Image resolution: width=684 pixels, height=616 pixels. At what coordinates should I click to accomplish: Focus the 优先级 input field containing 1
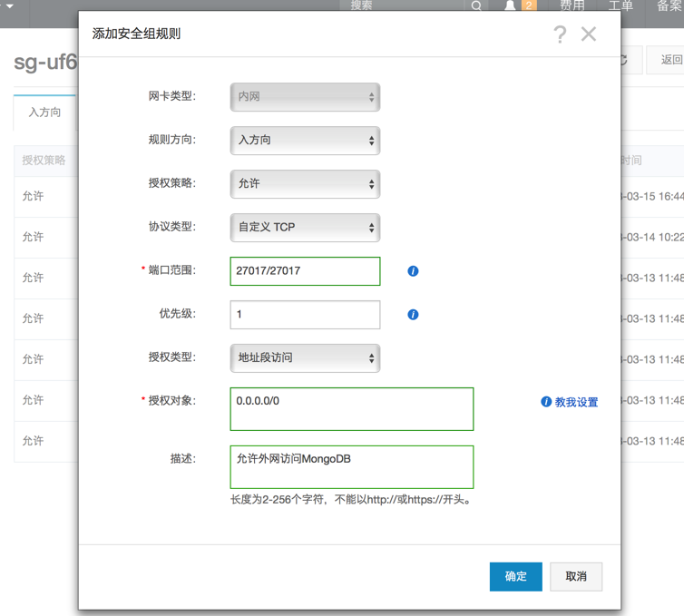305,315
